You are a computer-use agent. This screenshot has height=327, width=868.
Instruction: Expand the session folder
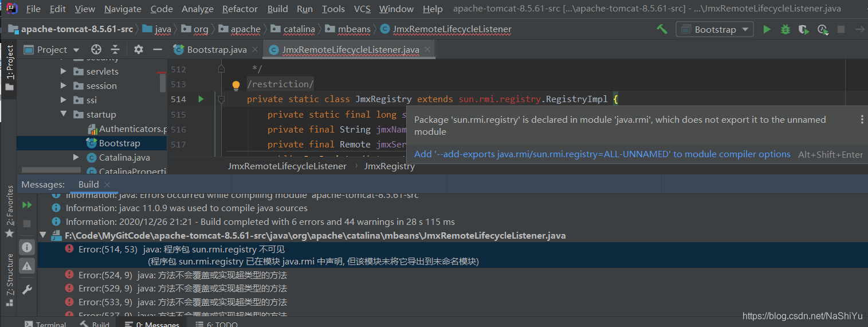point(64,85)
